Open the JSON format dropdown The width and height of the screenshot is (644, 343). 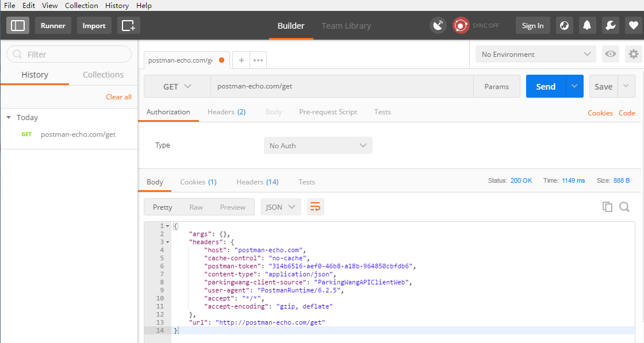(x=281, y=207)
